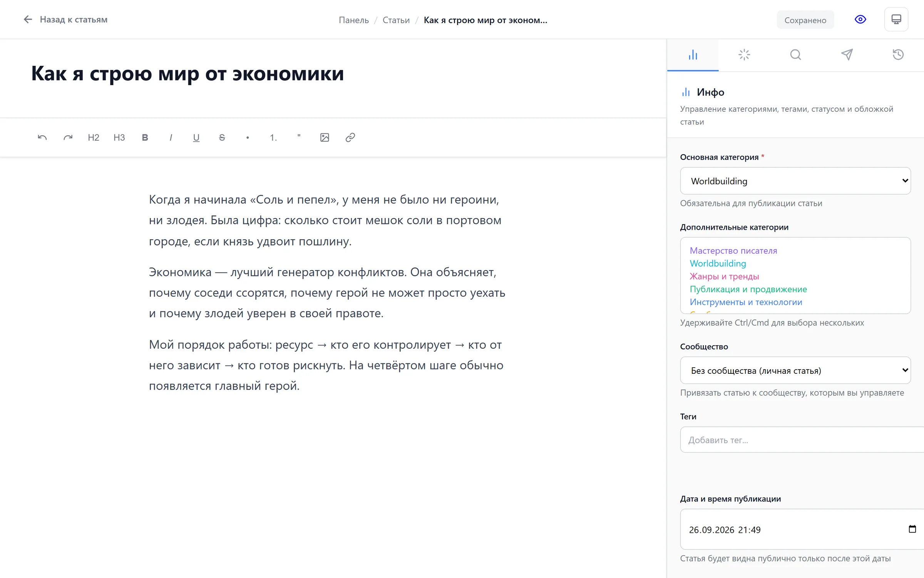This screenshot has height=578, width=924.
Task: Go to Статьи in the breadcrumb
Action: [396, 20]
